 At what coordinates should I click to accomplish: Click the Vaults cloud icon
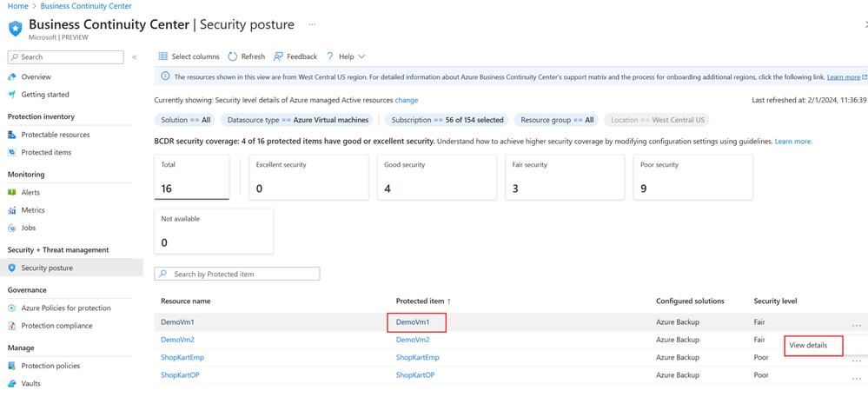pos(12,383)
